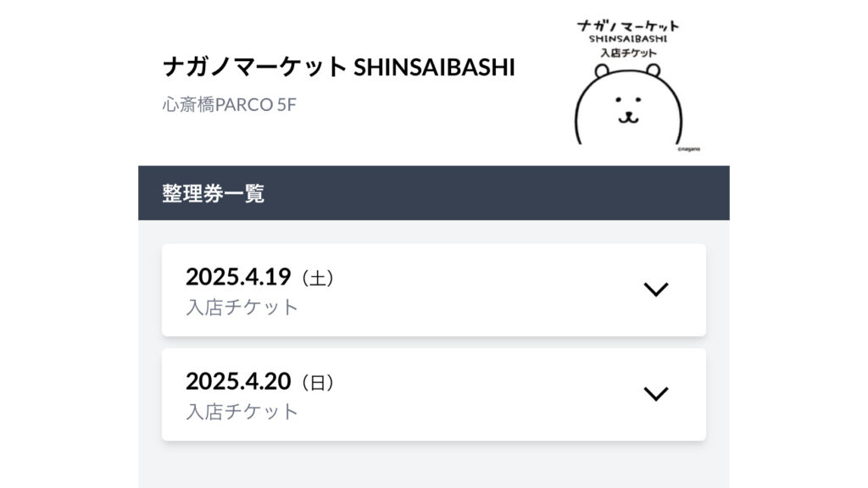Click the (土) day label

point(318,278)
